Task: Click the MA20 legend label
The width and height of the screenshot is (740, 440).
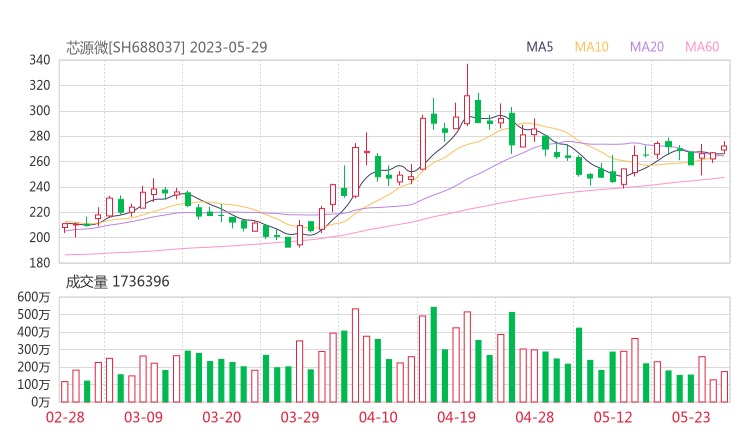Action: (x=647, y=47)
